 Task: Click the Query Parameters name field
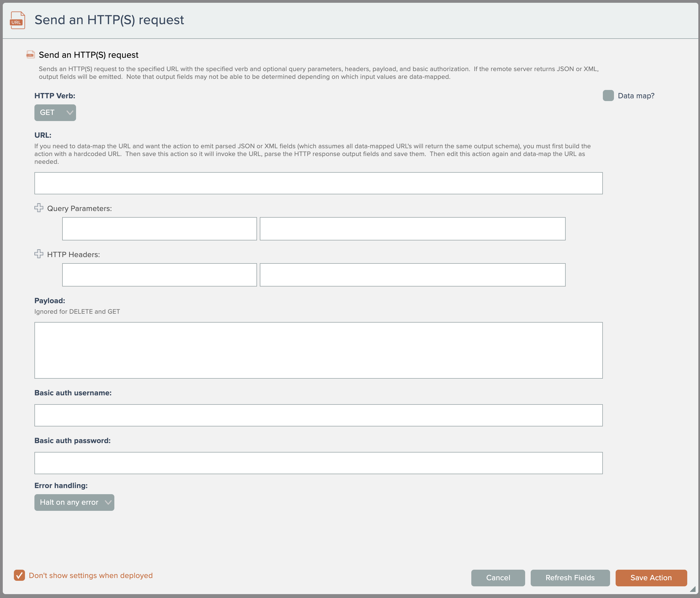[160, 229]
